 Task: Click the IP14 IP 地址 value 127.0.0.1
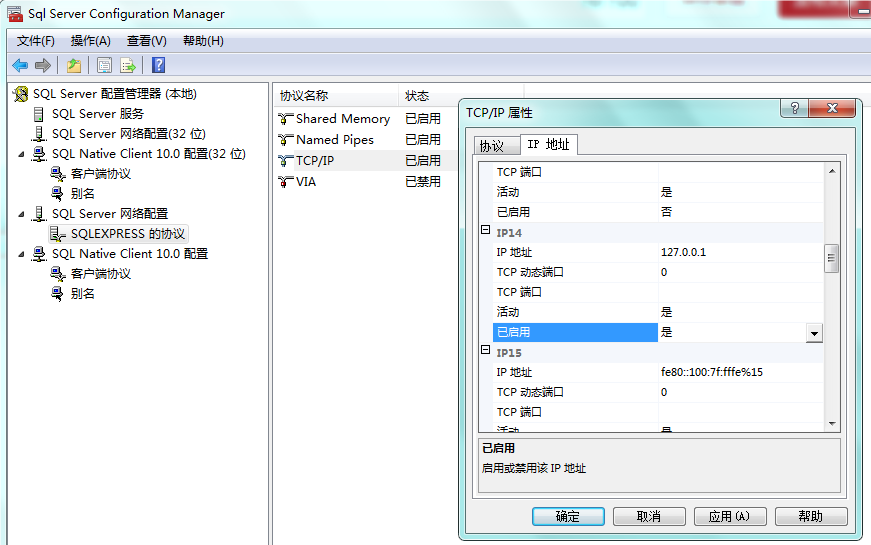click(x=683, y=252)
